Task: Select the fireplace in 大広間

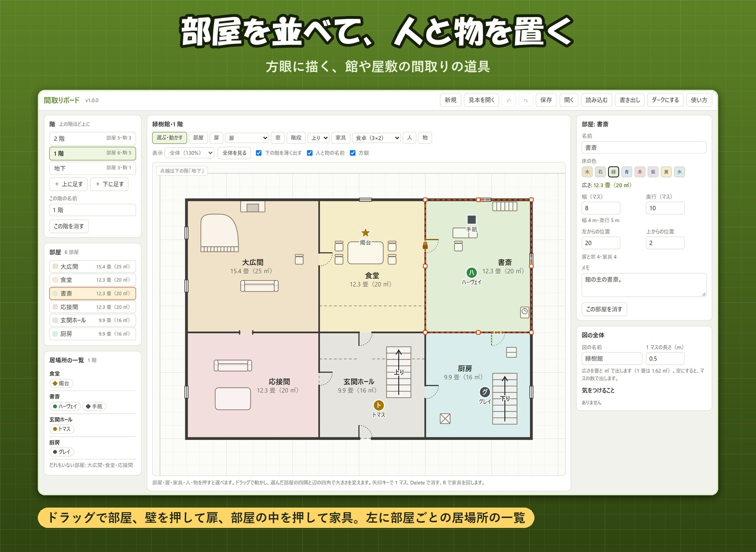Action: click(253, 207)
